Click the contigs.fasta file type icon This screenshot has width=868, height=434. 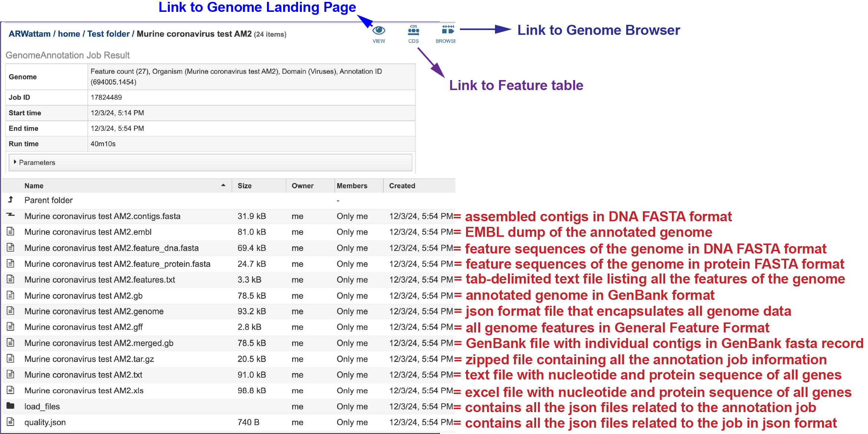point(11,215)
